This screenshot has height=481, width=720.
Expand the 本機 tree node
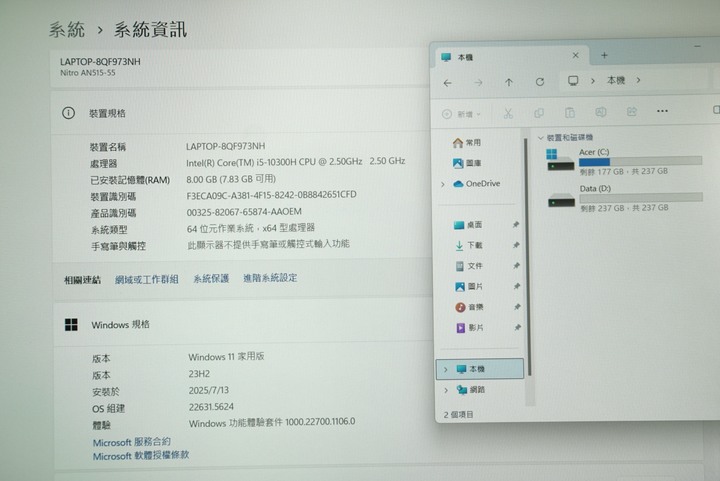[x=445, y=369]
